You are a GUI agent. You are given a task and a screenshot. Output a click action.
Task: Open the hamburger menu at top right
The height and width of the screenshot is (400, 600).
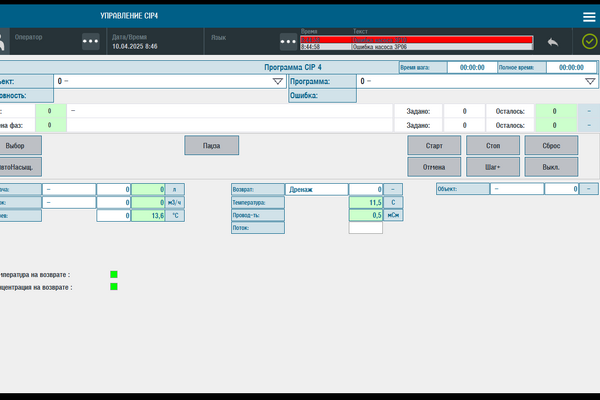[x=588, y=17]
